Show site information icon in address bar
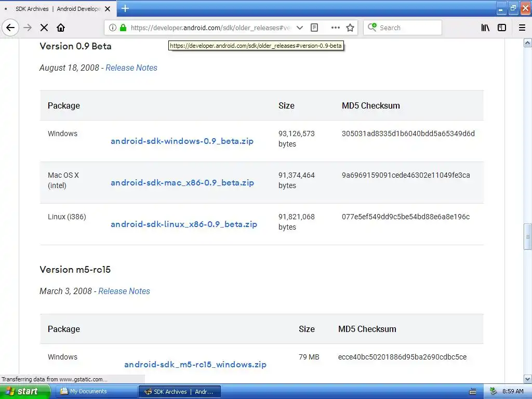Viewport: 532px width, 399px height. [x=113, y=28]
